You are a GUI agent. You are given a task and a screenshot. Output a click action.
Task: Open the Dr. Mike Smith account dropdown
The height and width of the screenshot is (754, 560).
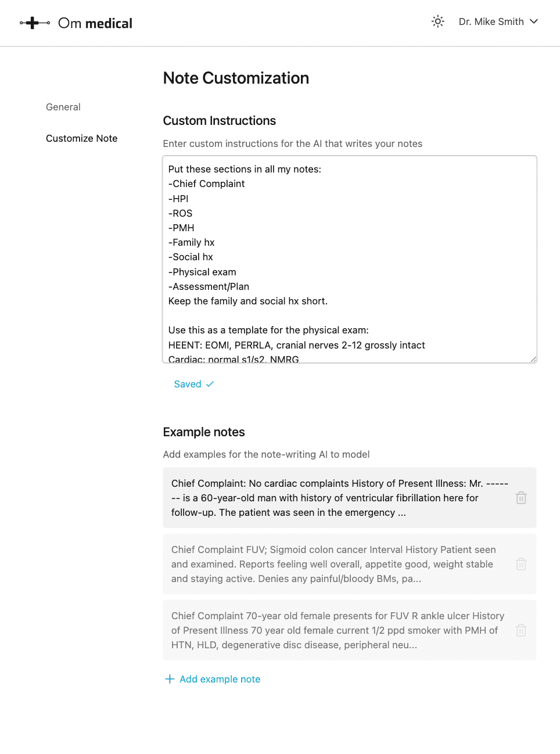[x=498, y=21]
